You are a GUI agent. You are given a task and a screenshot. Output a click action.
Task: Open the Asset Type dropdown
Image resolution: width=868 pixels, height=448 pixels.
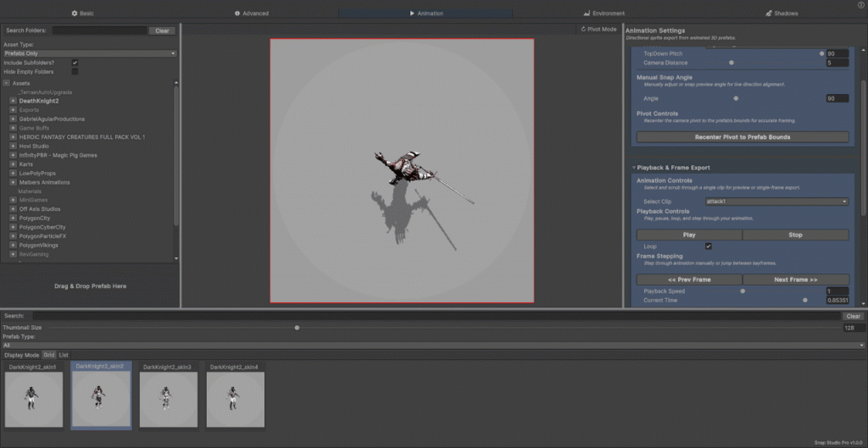89,53
